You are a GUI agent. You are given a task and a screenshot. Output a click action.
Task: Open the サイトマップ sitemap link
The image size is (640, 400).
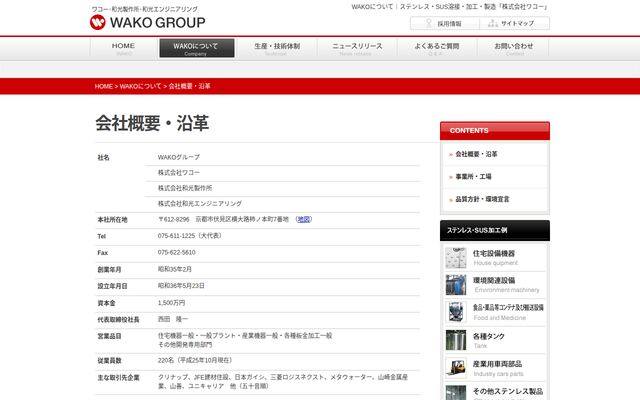pos(514,24)
